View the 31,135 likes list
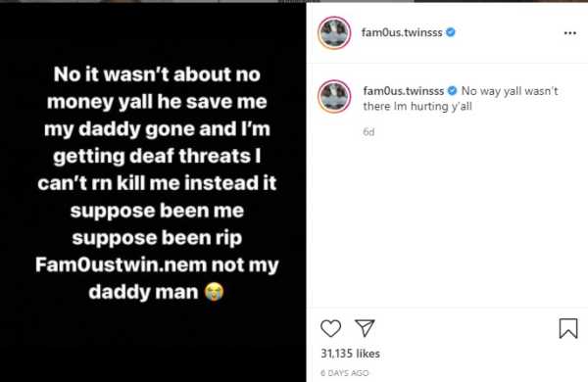 point(350,354)
